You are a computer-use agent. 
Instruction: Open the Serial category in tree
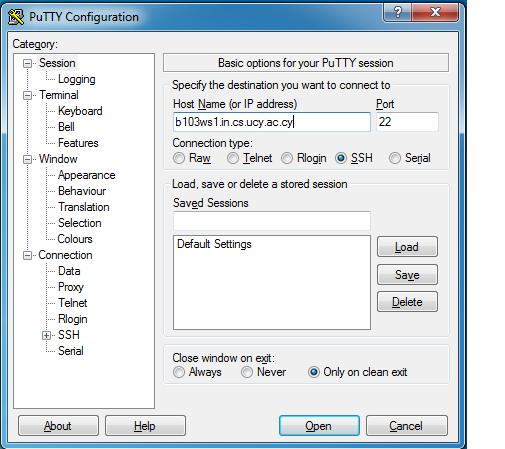point(71,351)
